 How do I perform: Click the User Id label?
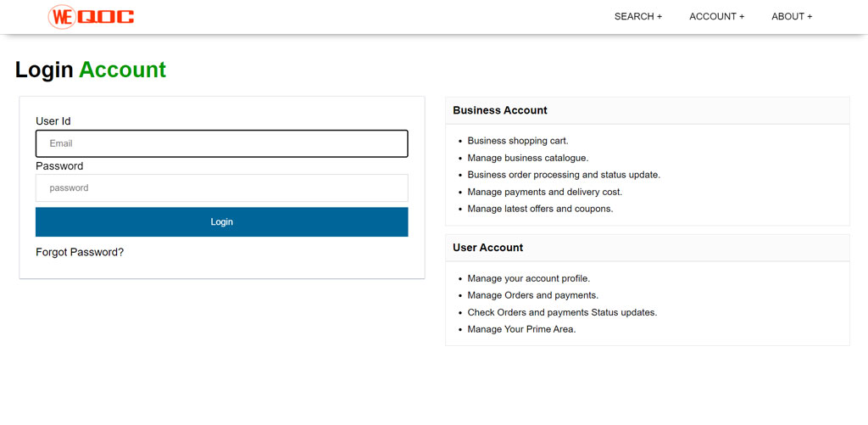[x=53, y=121]
